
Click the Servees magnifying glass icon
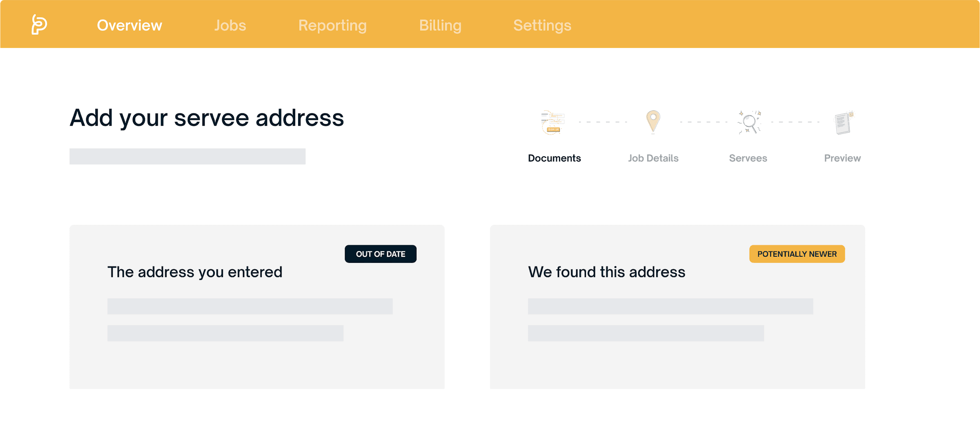(x=749, y=122)
